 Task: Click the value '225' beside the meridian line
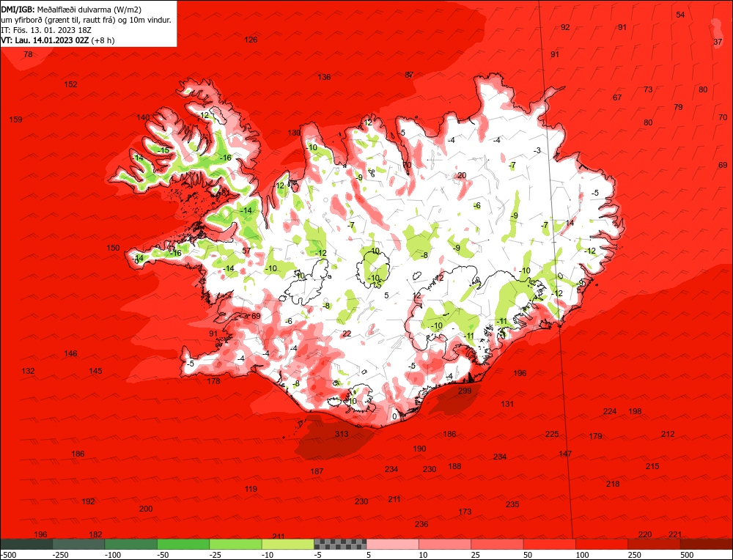552,434
